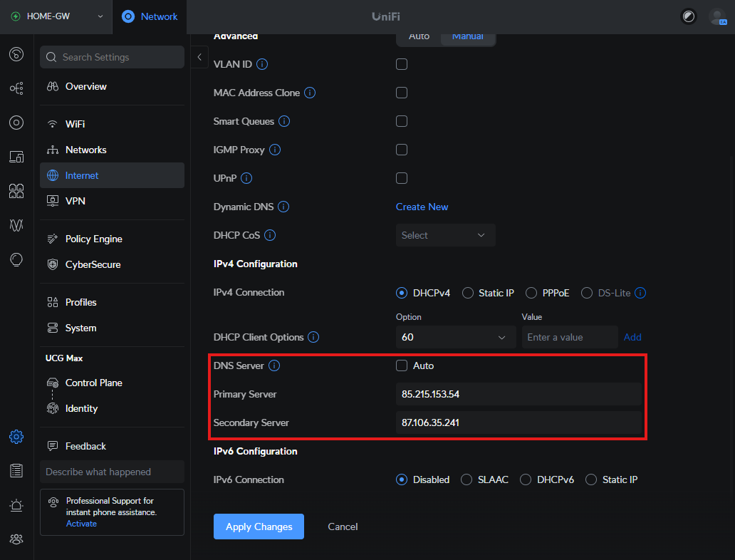Screen dimensions: 735x560
Task: Open the user account avatar
Action: [718, 16]
